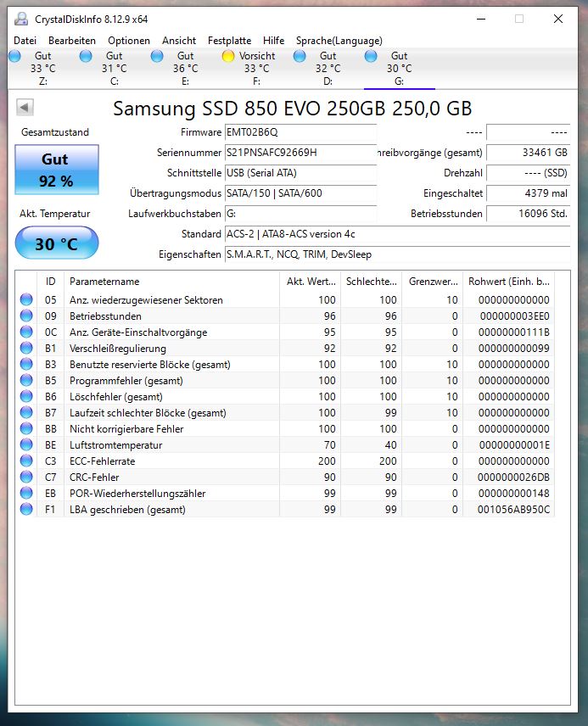Click status orb for Verschleißregulierung row B1

point(26,349)
